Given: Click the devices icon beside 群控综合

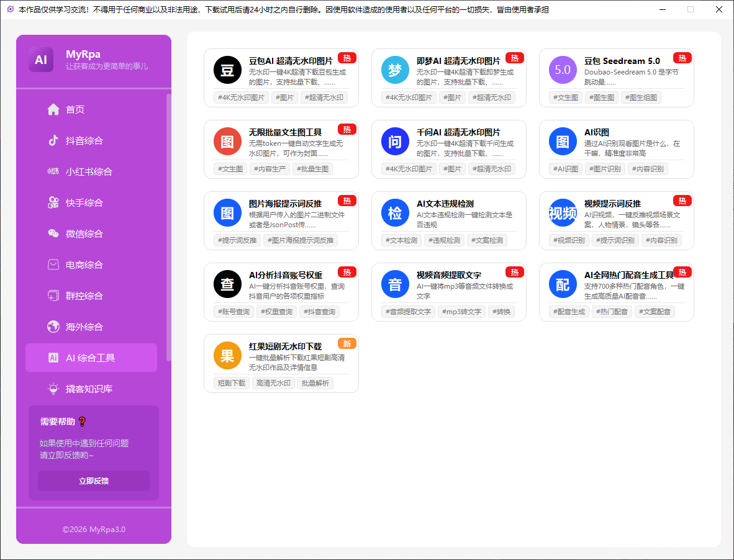Looking at the screenshot, I should tap(53, 296).
